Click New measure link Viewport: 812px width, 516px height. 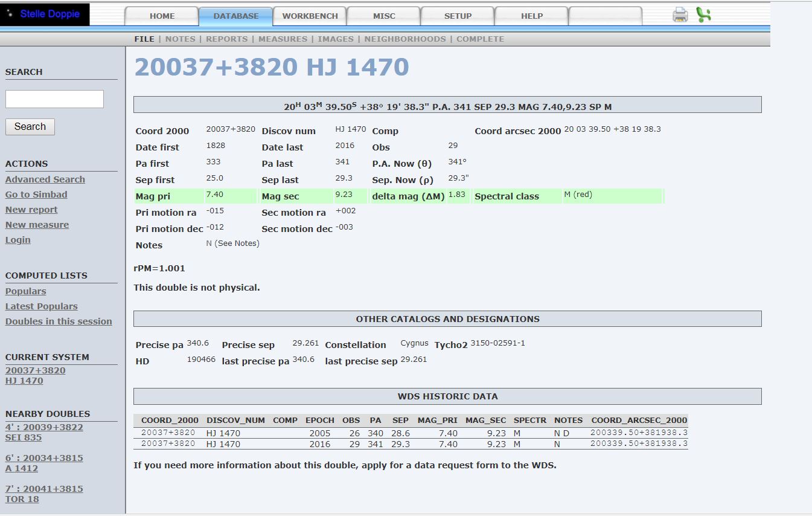[37, 225]
